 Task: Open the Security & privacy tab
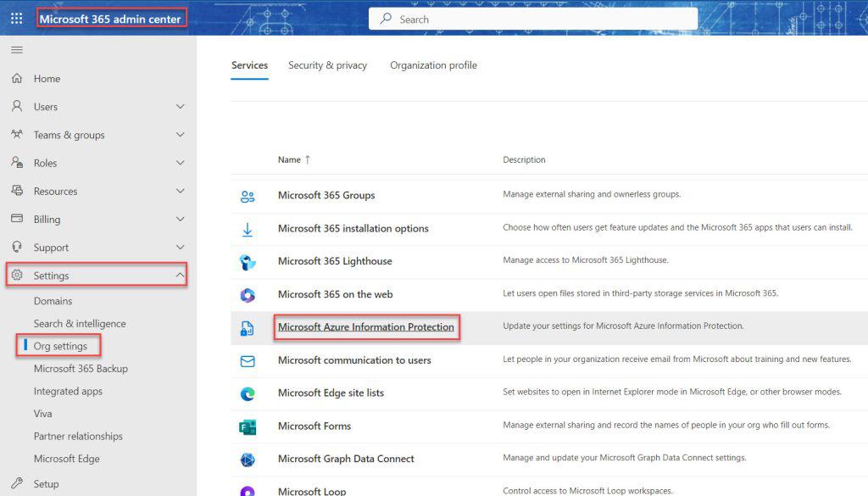(328, 65)
